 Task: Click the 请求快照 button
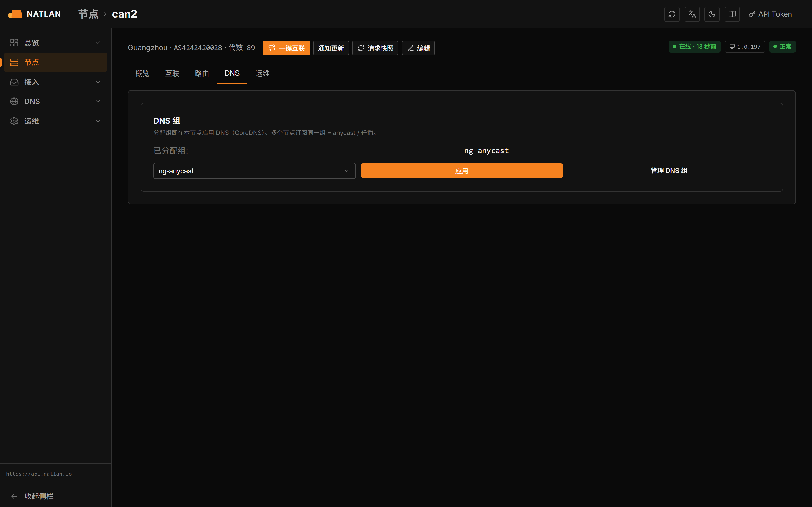click(375, 48)
